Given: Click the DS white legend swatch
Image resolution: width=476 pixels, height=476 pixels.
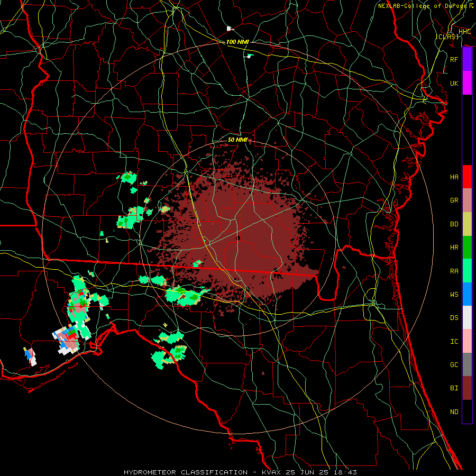Looking at the screenshot, I should (x=467, y=317).
